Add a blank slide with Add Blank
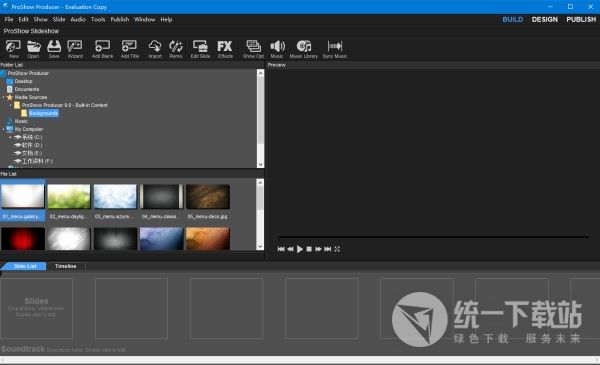This screenshot has width=600, height=365. pyautogui.click(x=102, y=49)
